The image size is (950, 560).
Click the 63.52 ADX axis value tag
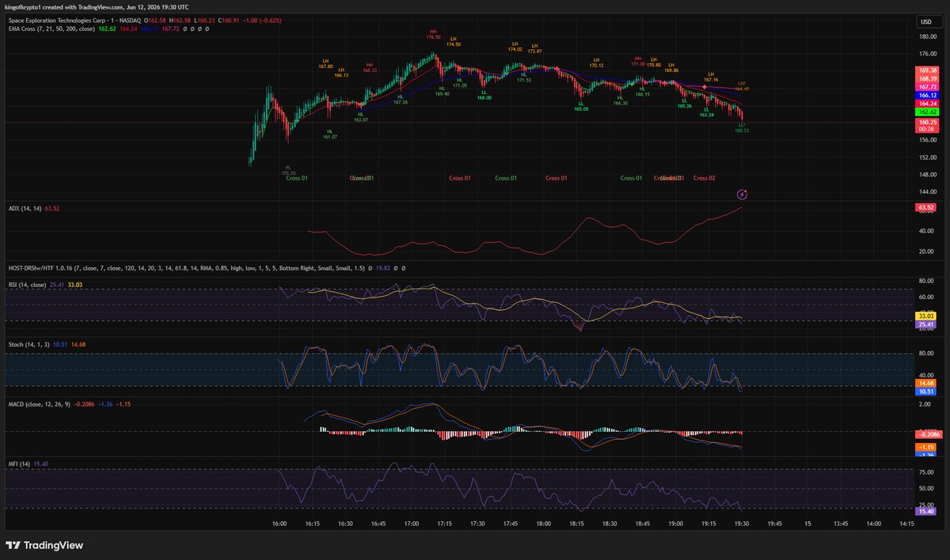click(x=926, y=207)
